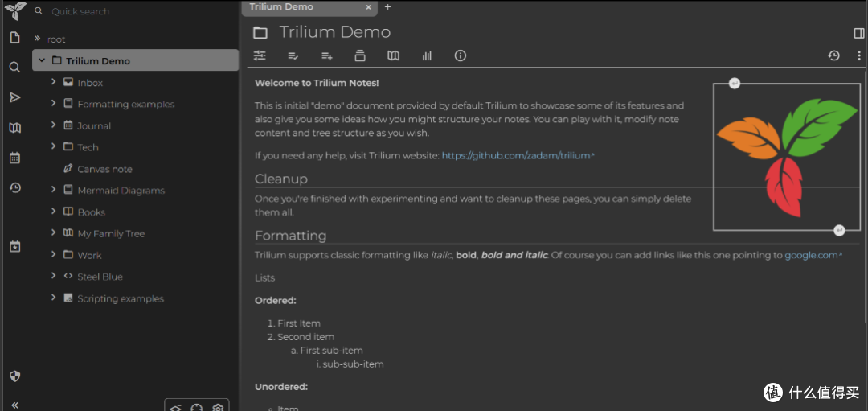Open the Steel Blue note
Screen dimensions: 868x411
click(100, 277)
